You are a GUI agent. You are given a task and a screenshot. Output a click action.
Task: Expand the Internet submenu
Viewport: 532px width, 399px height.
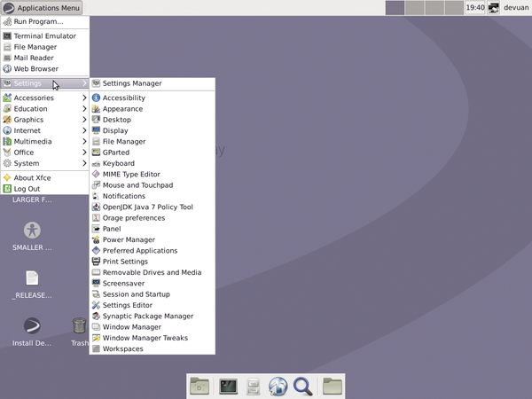tap(45, 130)
